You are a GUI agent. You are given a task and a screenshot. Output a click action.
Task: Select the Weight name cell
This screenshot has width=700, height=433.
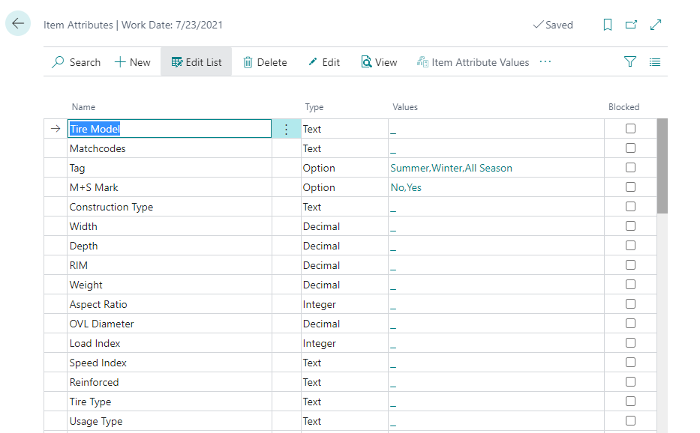(x=170, y=285)
